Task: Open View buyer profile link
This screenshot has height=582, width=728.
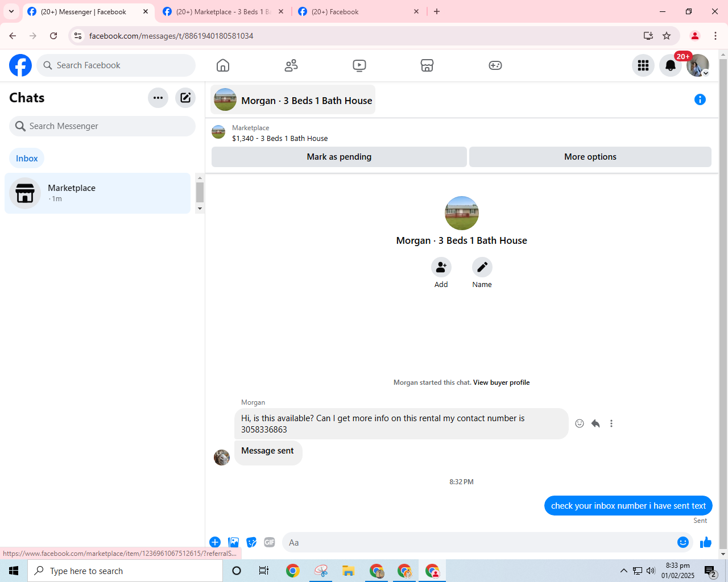Action: (501, 383)
